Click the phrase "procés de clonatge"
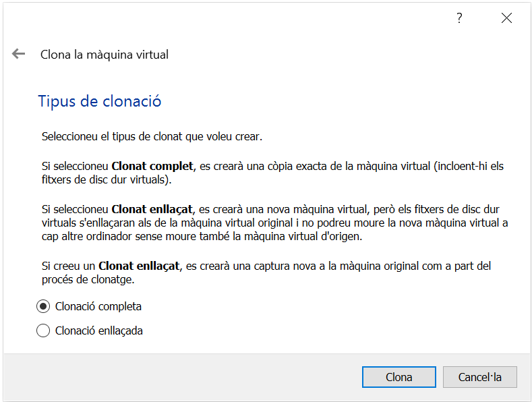 [x=85, y=280]
